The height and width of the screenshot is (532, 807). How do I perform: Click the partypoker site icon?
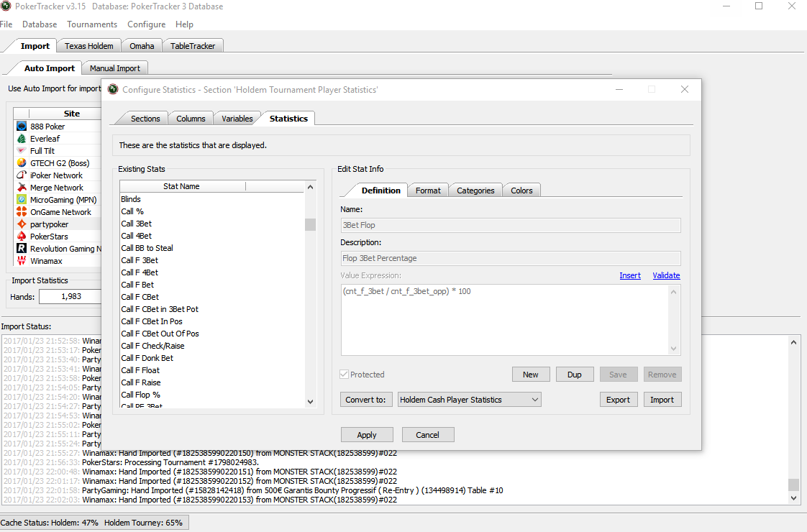pos(22,224)
